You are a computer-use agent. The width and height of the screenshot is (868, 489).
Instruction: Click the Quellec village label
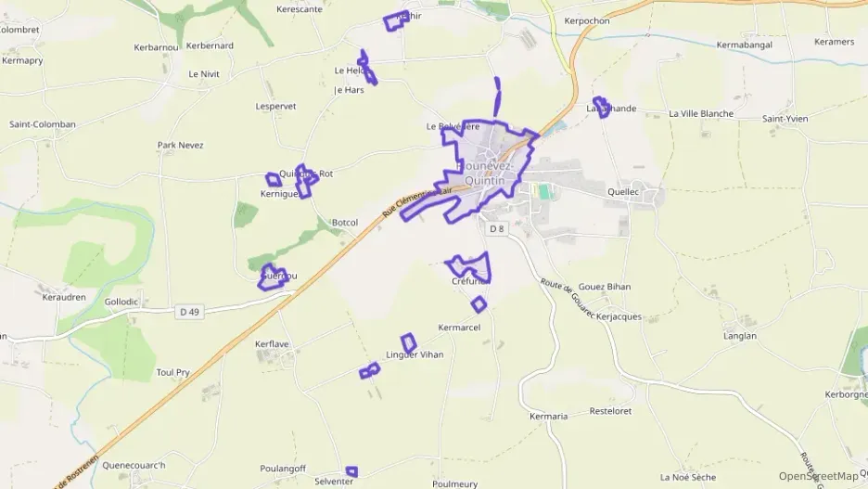click(623, 192)
